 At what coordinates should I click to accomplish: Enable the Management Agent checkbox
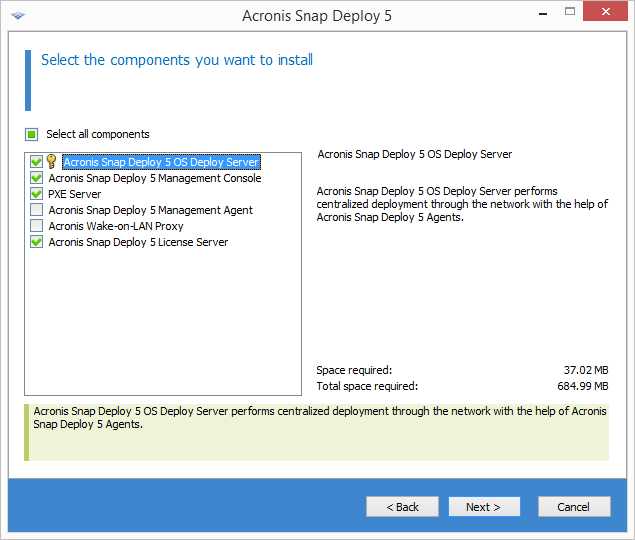tap(37, 210)
